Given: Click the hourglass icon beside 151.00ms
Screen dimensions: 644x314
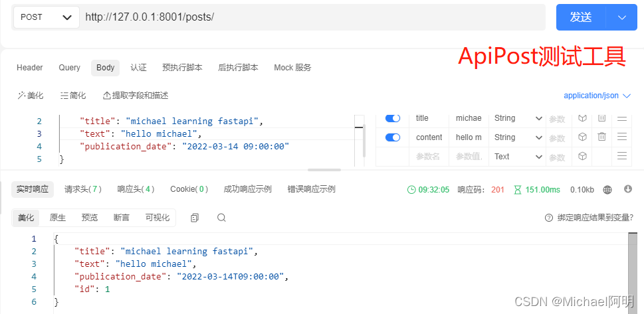Looking at the screenshot, I should (x=518, y=190).
